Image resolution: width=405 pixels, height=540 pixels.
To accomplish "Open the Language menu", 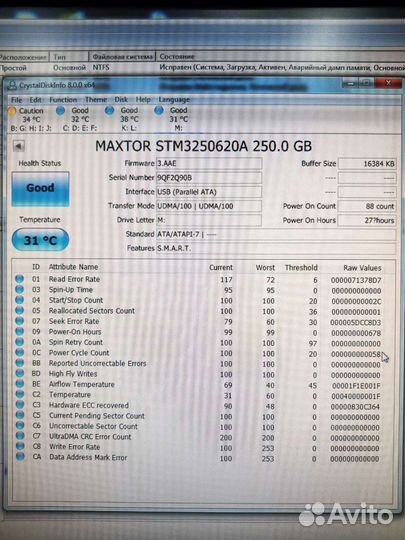I will tap(174, 100).
